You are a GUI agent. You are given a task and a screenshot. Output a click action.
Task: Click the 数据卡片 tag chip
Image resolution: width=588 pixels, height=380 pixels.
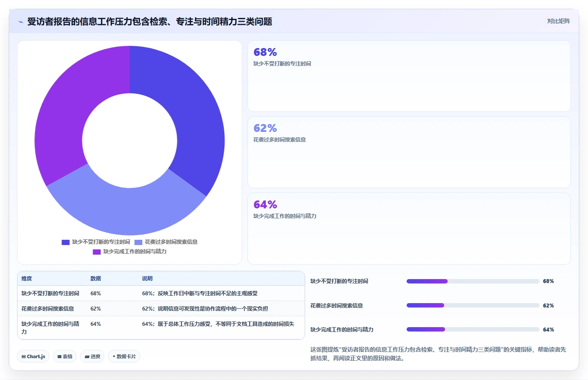click(x=124, y=356)
